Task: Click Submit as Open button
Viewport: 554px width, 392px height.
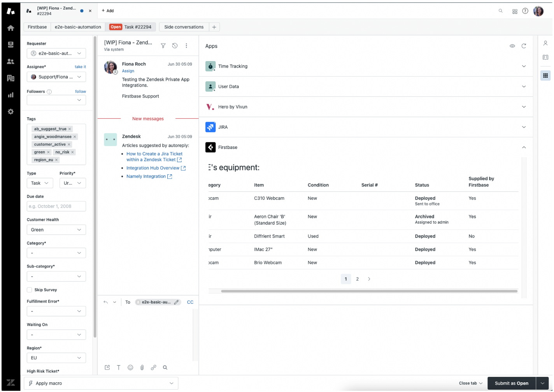Action: tap(512, 383)
